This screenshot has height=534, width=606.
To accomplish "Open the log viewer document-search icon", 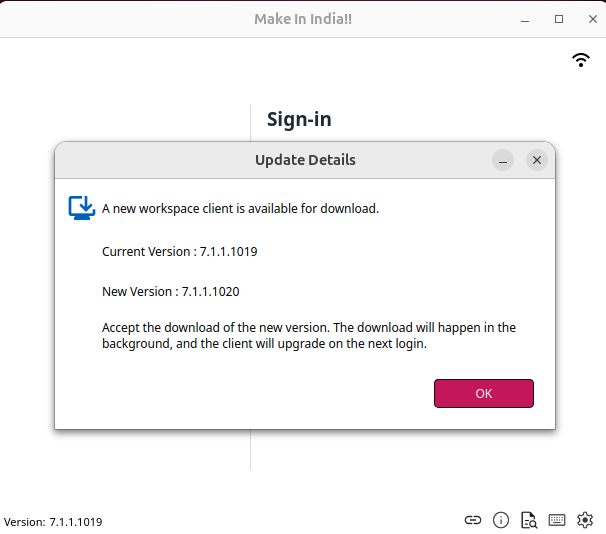I will click(x=529, y=520).
